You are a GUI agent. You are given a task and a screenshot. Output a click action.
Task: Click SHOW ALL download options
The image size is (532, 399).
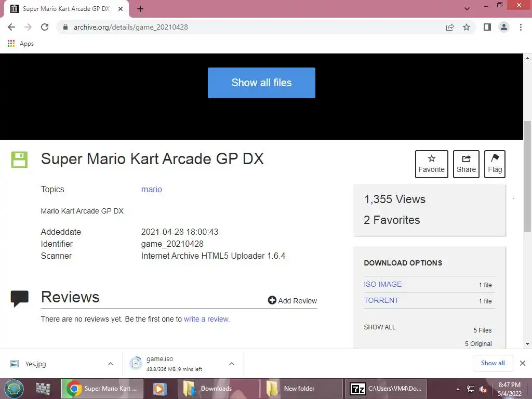tap(380, 327)
